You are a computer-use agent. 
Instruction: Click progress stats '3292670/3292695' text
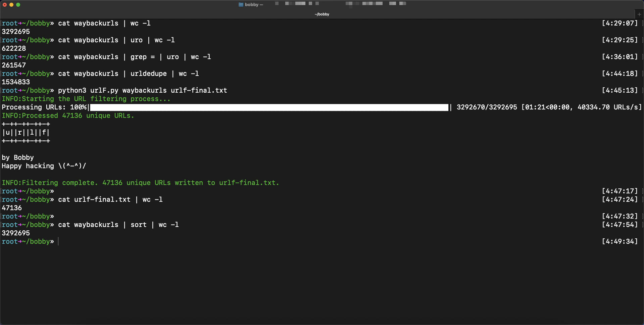pyautogui.click(x=487, y=107)
